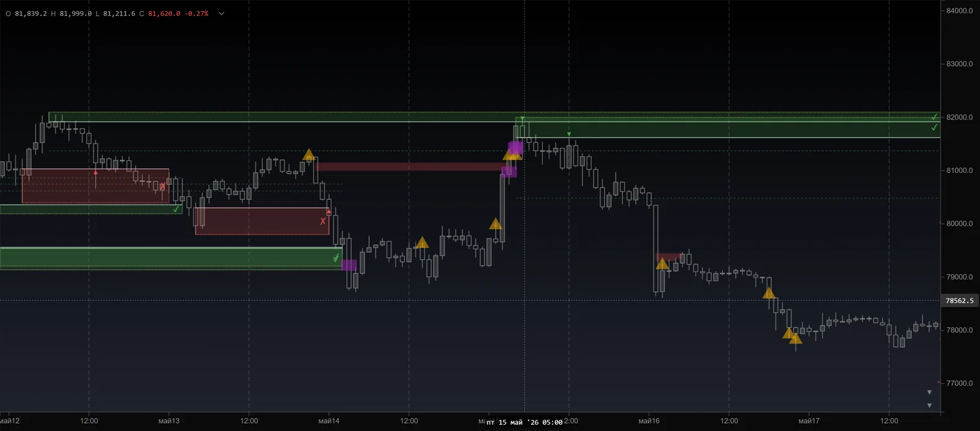Viewport: 980px width, 431px height.
Task: Select the red zone under the May 13 candles
Action: 262,221
